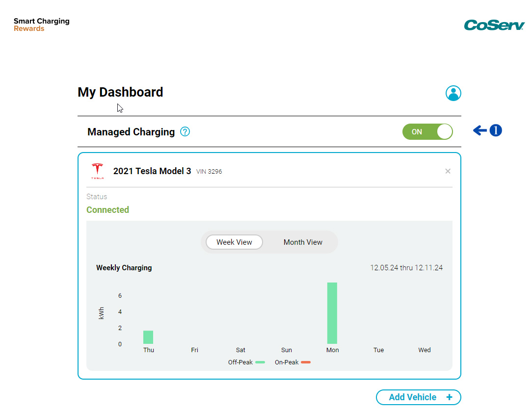Click the Sat axis label
Image resolution: width=532 pixels, height=412 pixels.
[x=240, y=350]
